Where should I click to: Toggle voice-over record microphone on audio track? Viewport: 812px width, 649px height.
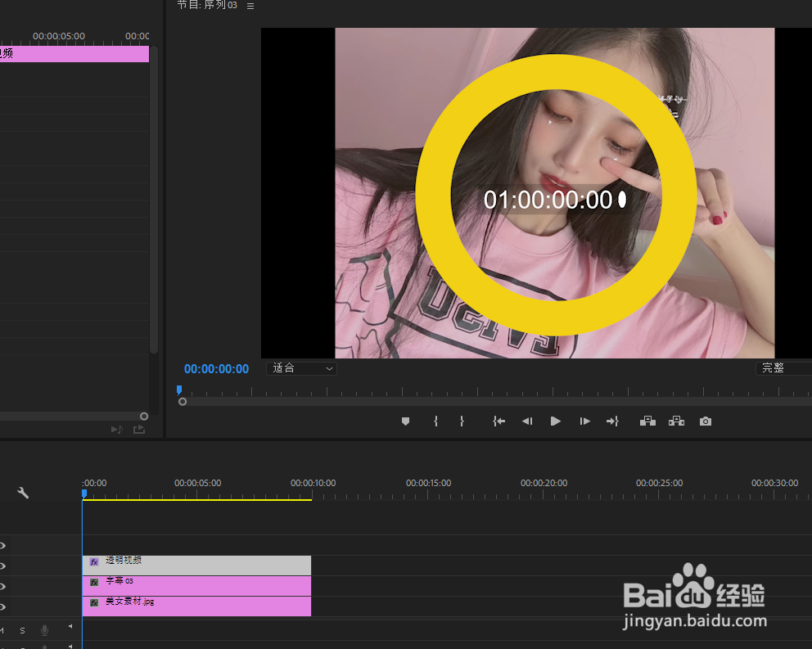[44, 630]
